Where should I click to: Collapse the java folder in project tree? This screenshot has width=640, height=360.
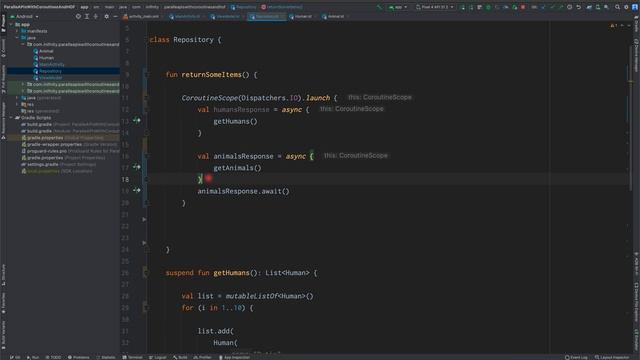17,38
